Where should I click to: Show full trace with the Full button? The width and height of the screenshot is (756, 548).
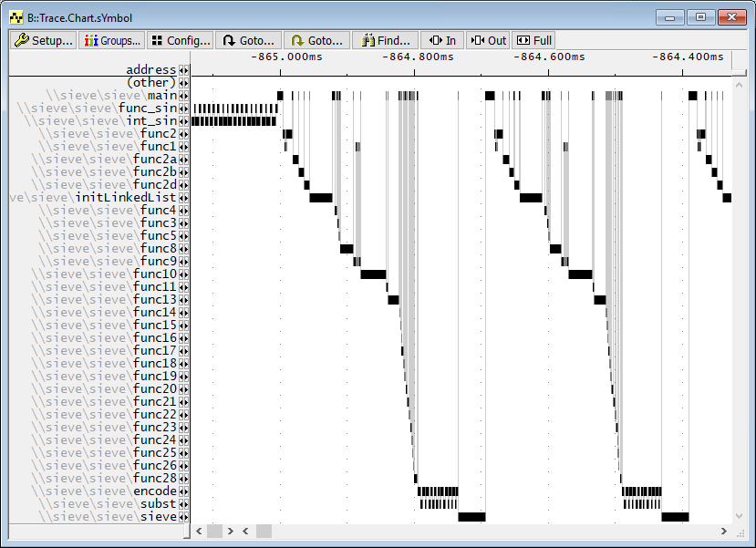pyautogui.click(x=533, y=40)
